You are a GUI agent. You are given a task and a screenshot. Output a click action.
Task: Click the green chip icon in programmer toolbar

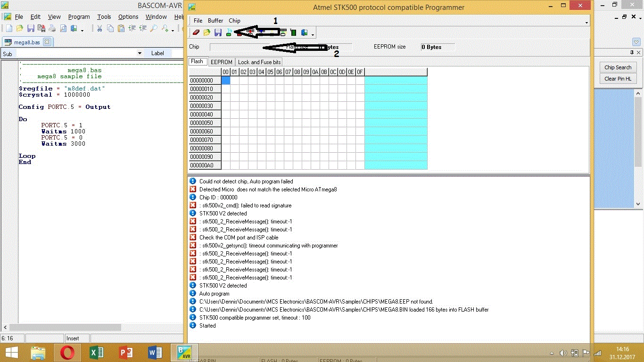(x=293, y=33)
